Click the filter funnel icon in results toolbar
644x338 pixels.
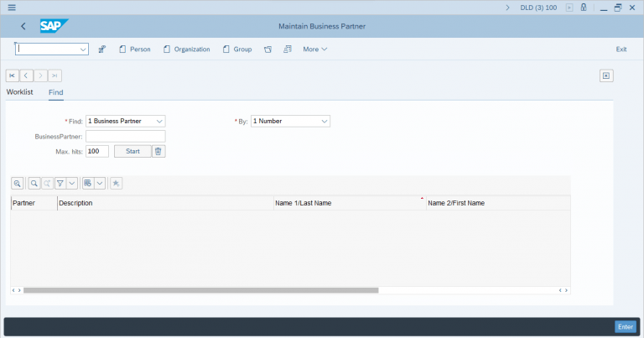coord(60,183)
